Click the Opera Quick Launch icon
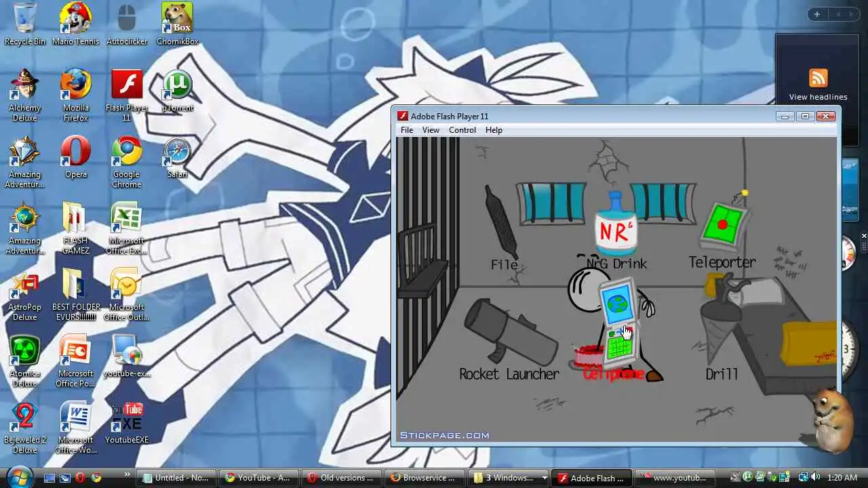The image size is (868, 488). (80, 478)
